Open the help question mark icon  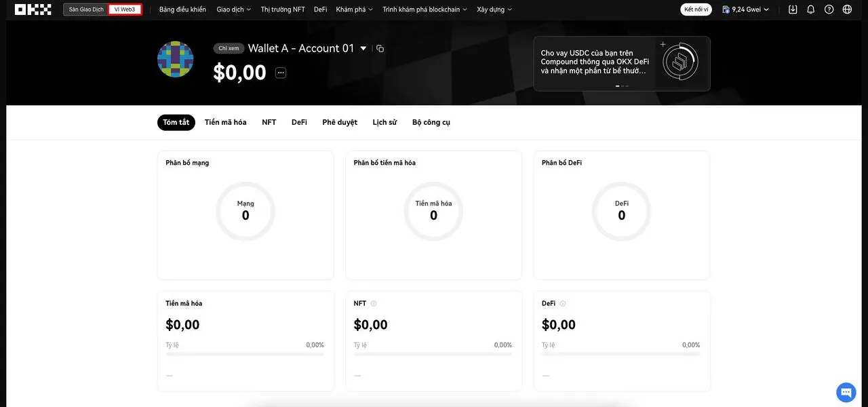click(x=829, y=9)
